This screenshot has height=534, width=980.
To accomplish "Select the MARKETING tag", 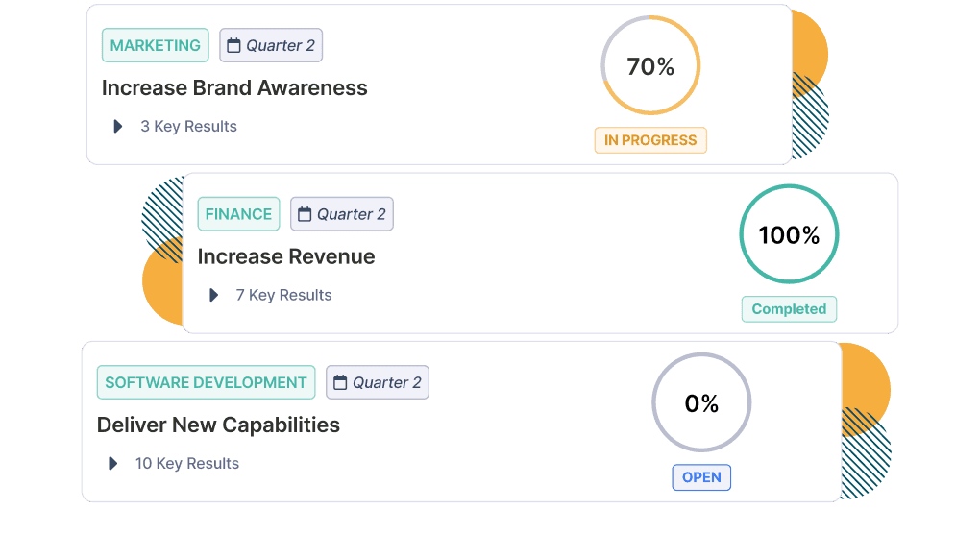I will click(x=156, y=45).
